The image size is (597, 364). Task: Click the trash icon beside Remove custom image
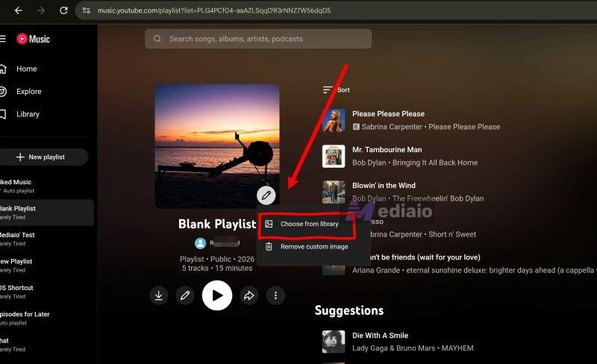(269, 247)
